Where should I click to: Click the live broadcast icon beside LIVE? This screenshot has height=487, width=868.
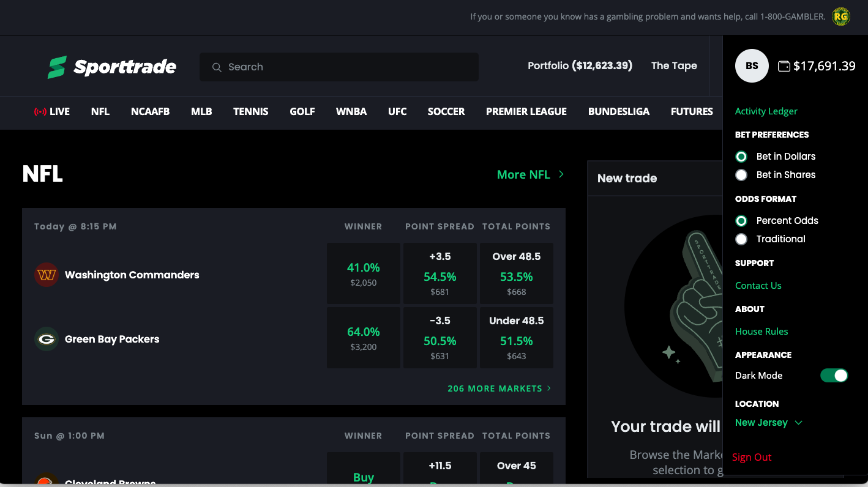click(40, 112)
